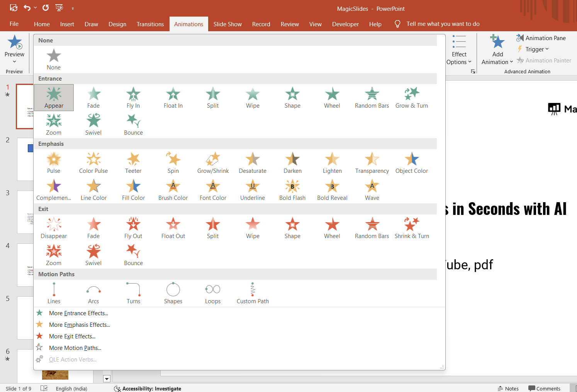577x392 pixels.
Task: Select the Custom Path motion path
Action: [x=253, y=293]
